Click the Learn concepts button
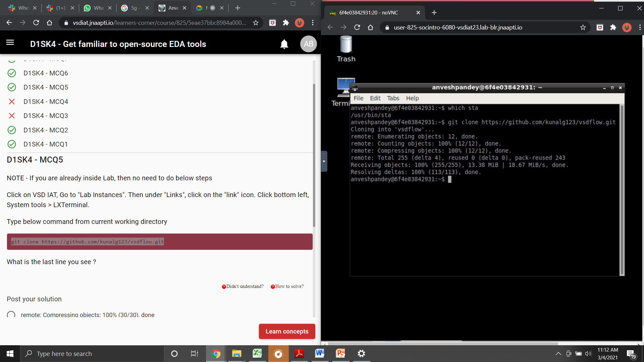The height and width of the screenshot is (362, 644). pos(287,331)
